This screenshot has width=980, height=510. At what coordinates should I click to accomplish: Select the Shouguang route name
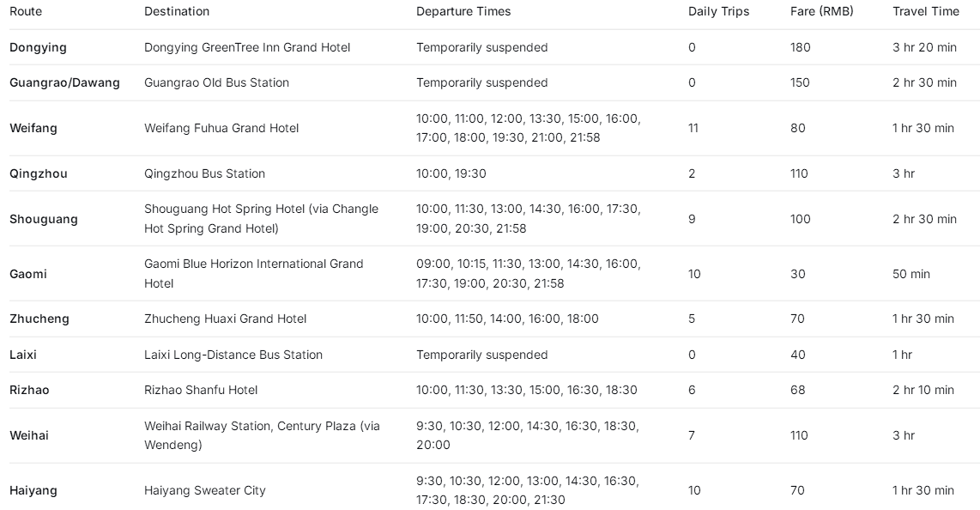click(x=44, y=220)
